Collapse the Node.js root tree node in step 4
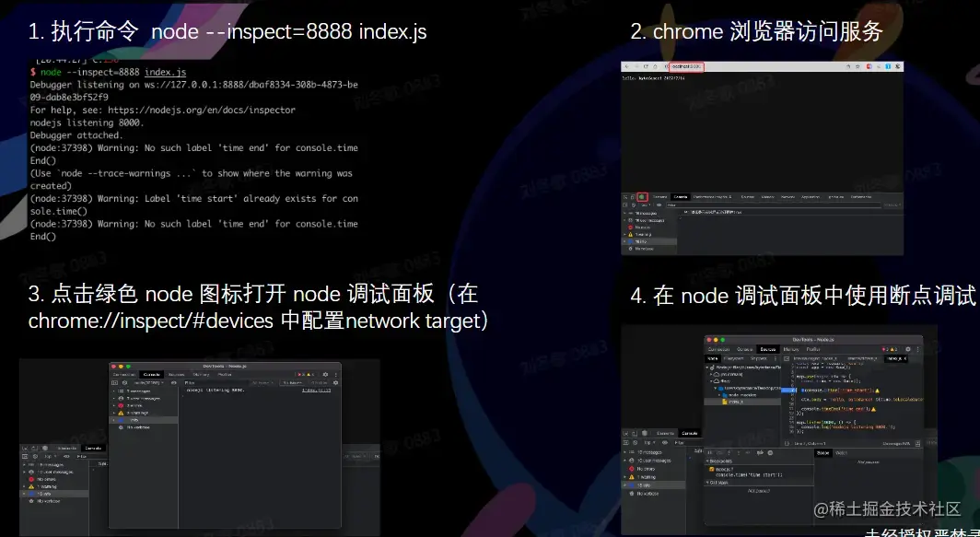This screenshot has width=980, height=537. 706,368
